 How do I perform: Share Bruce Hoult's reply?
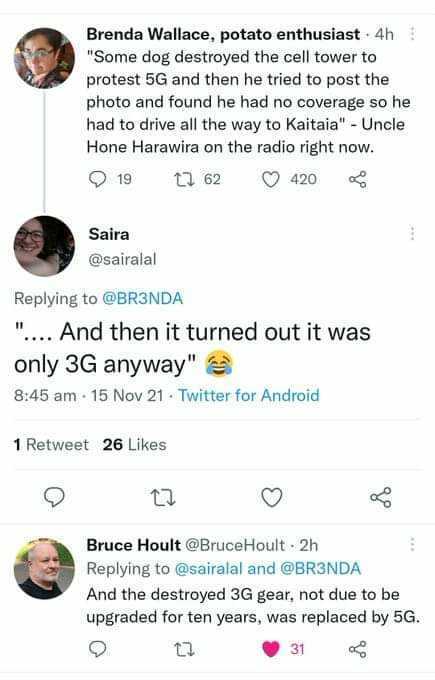[358, 649]
